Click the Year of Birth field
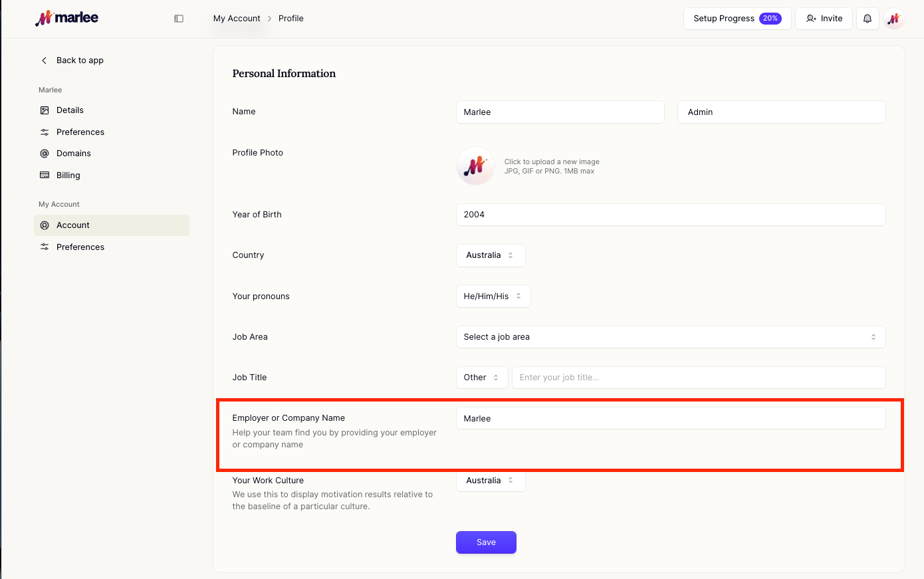This screenshot has width=924, height=579. pyautogui.click(x=671, y=215)
